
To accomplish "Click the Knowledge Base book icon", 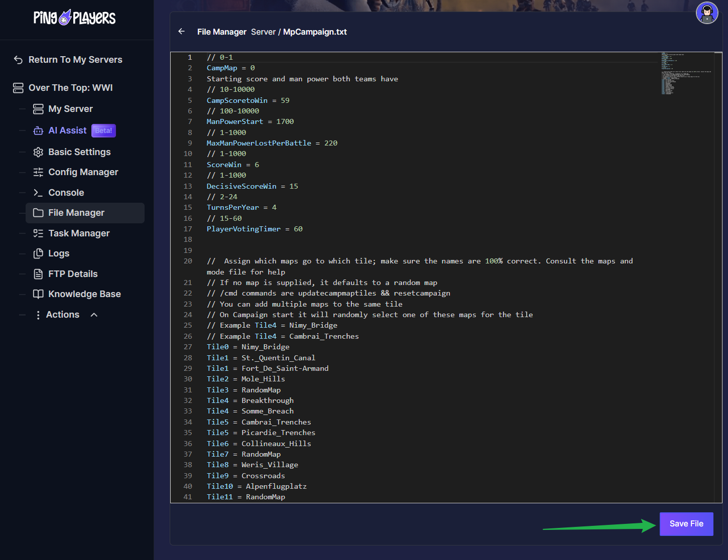I will click(x=38, y=294).
